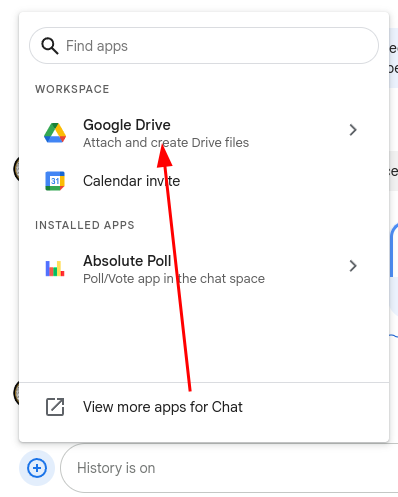Click 'Poll/Vote app in the chat space' text
Screen dimensions: 398x497
pos(174,279)
